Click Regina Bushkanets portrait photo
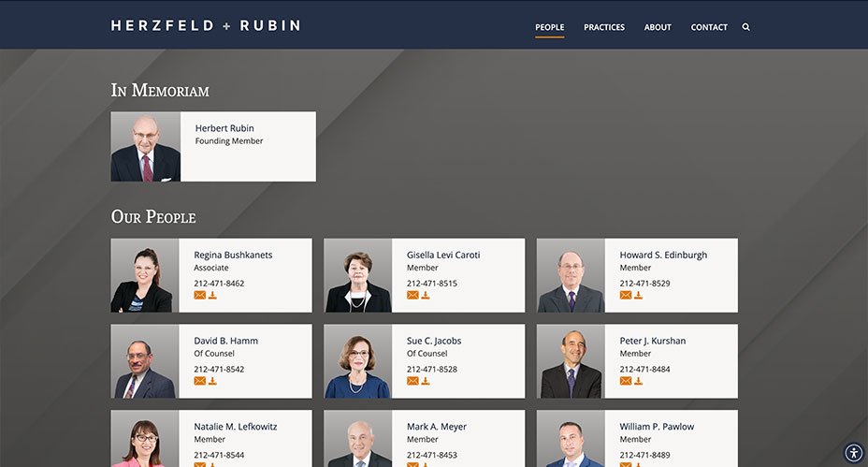Screen dimensions: 868x467 coord(145,275)
